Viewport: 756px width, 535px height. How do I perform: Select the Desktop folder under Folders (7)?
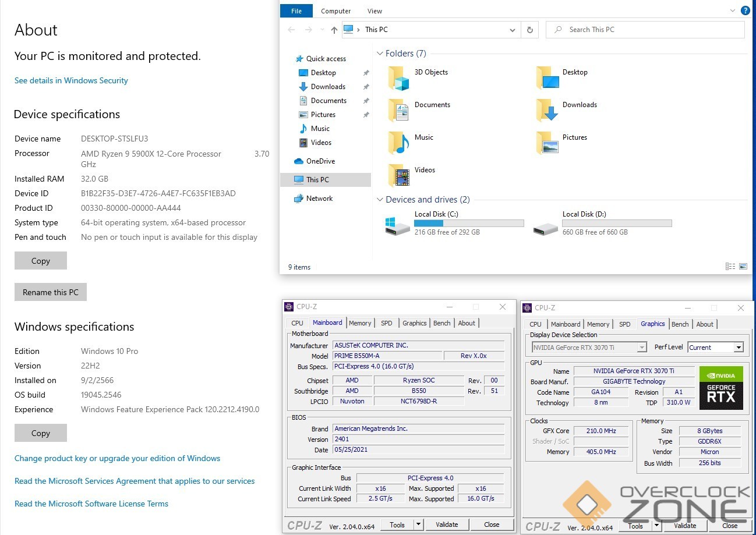[x=563, y=78]
